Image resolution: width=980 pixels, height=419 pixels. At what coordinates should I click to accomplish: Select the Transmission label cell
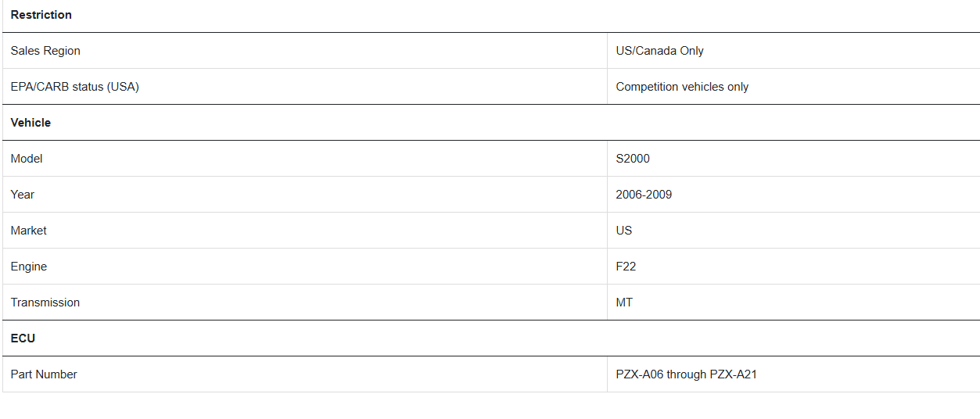tap(305, 303)
